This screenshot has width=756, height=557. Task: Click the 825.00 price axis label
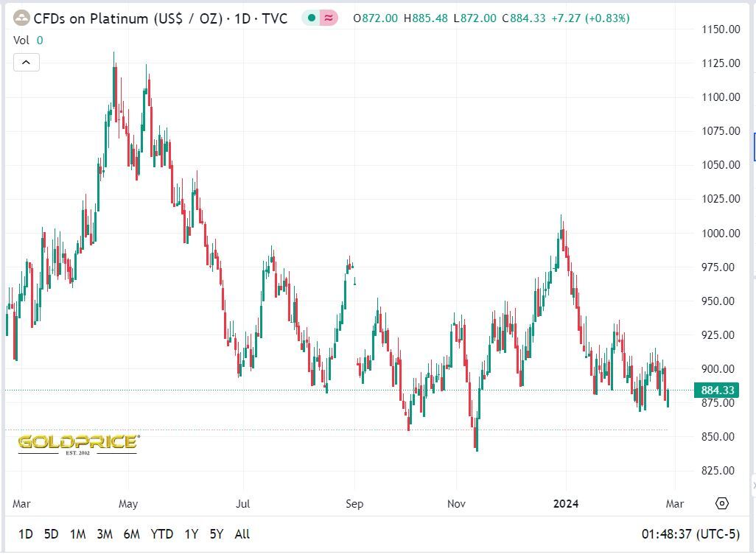pos(718,470)
